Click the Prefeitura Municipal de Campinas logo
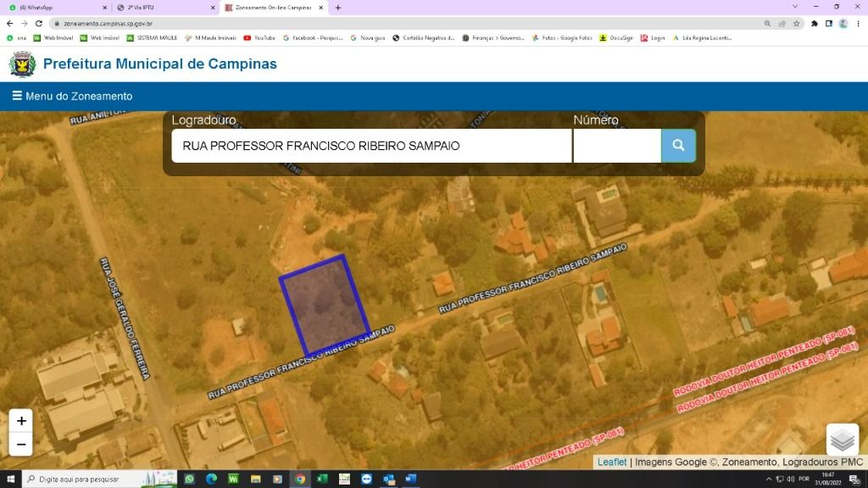Screen dimensions: 868x488 23,64
